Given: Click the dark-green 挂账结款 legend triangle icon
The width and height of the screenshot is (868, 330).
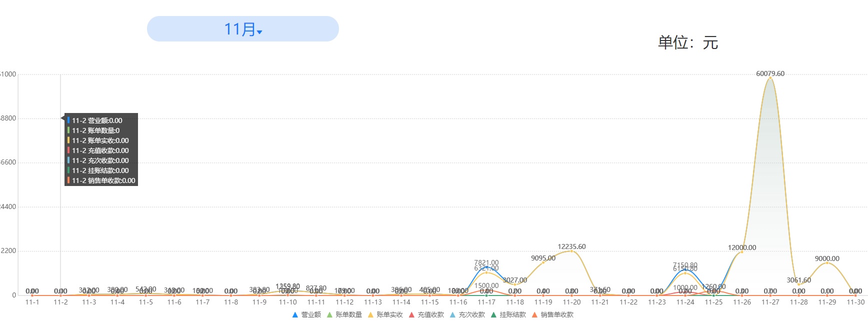Looking at the screenshot, I should (x=493, y=315).
